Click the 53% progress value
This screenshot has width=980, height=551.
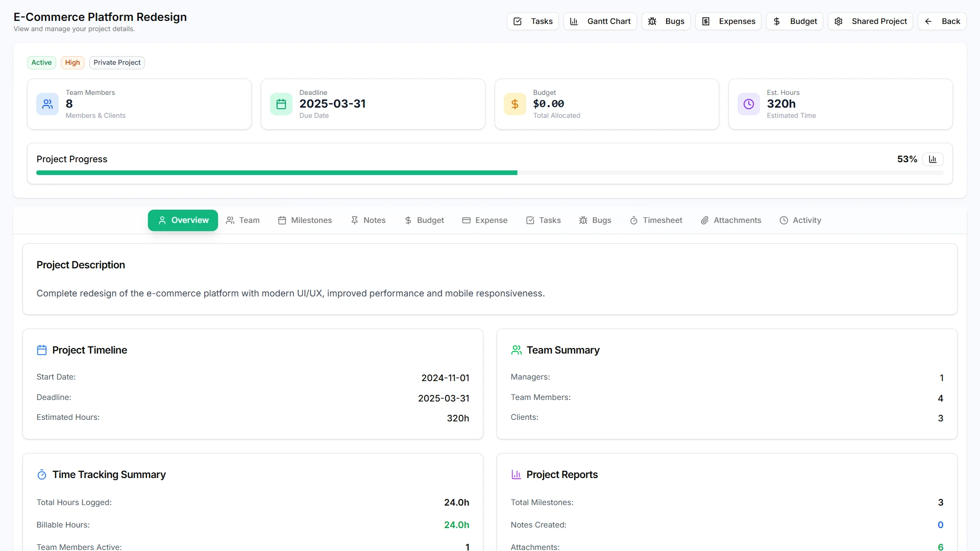pos(907,159)
